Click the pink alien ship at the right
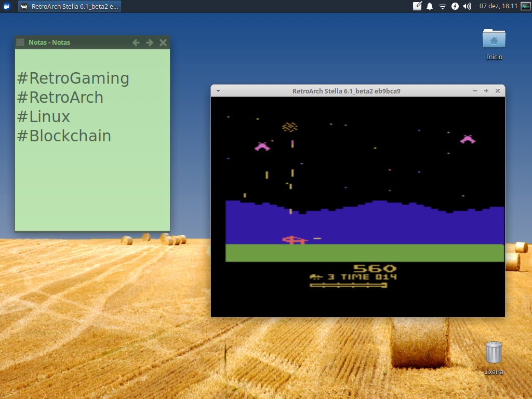The height and width of the screenshot is (399, 532). (468, 139)
